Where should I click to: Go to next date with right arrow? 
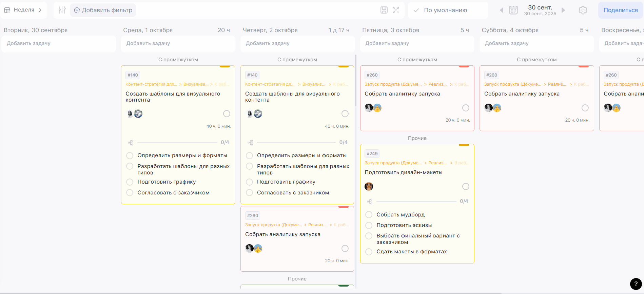pos(563,10)
